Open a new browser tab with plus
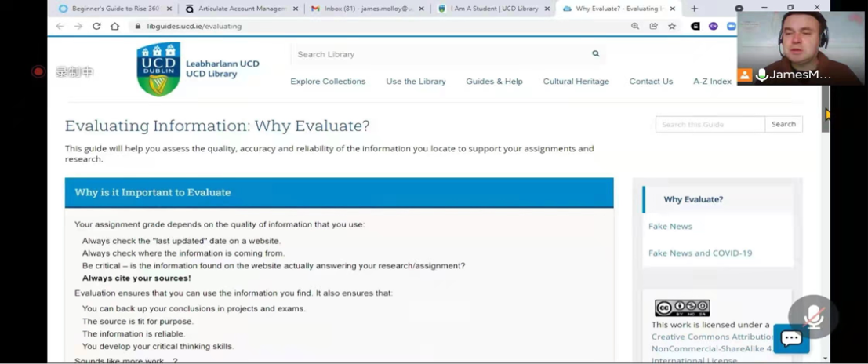This screenshot has height=364, width=868. pos(694,9)
